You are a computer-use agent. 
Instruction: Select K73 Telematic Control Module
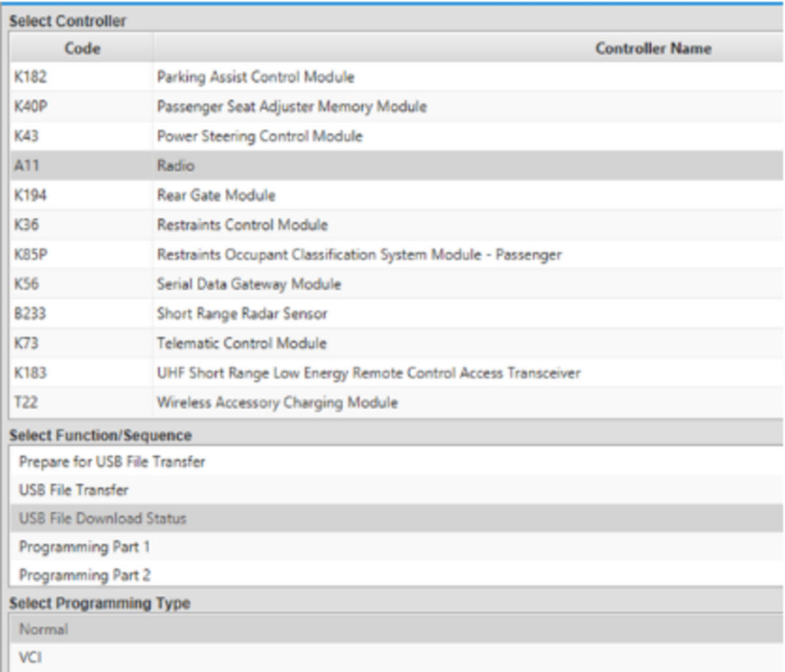(397, 343)
